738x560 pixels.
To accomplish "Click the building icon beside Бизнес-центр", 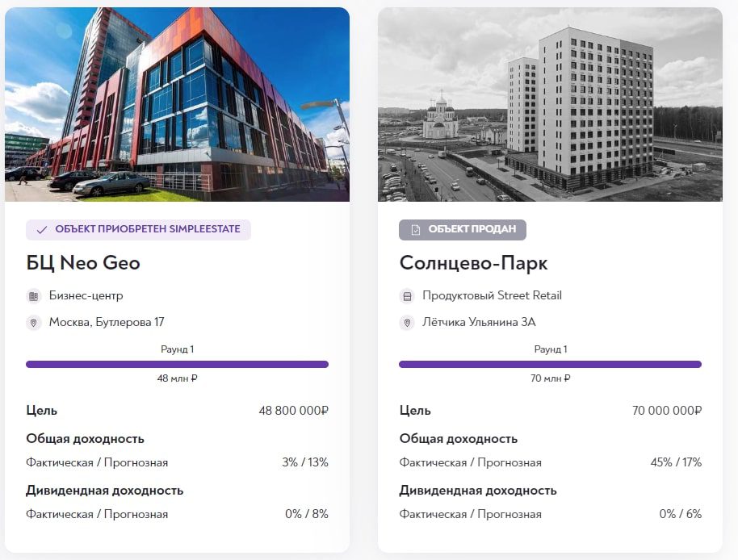I will [33, 296].
